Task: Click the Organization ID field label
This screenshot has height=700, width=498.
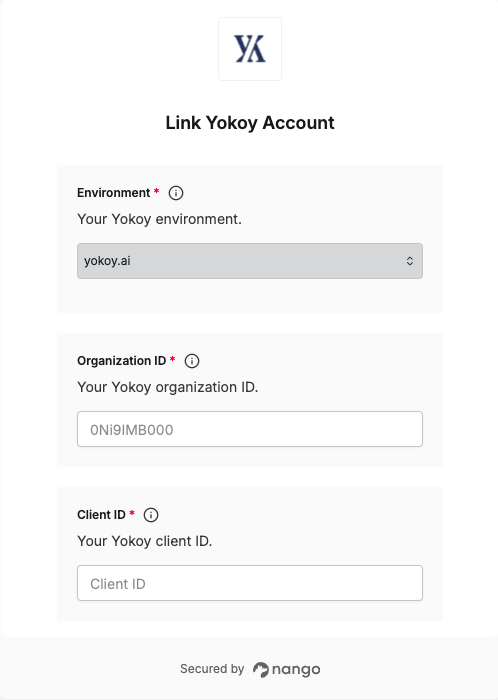Action: tap(121, 361)
